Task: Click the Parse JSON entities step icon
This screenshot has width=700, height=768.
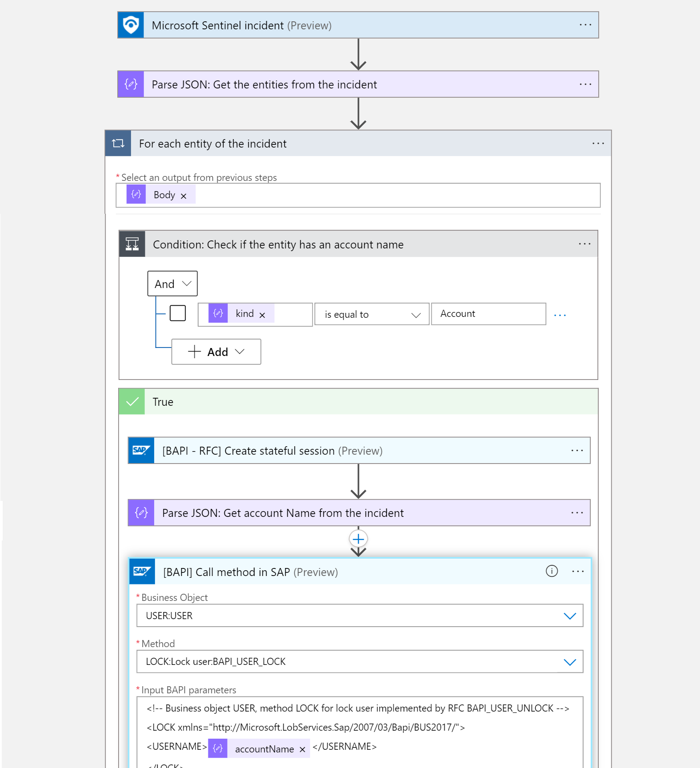Action: pos(131,84)
